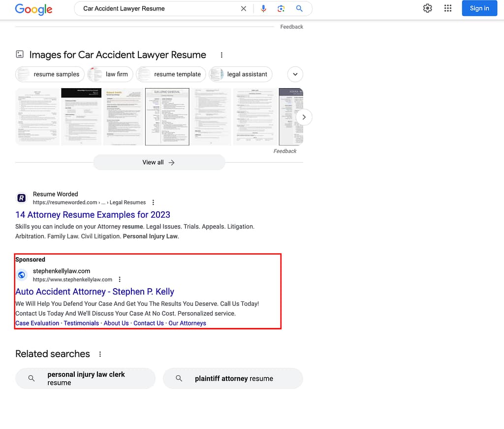Click the View all images button
Viewport: 504px width, 429px height.
click(159, 163)
